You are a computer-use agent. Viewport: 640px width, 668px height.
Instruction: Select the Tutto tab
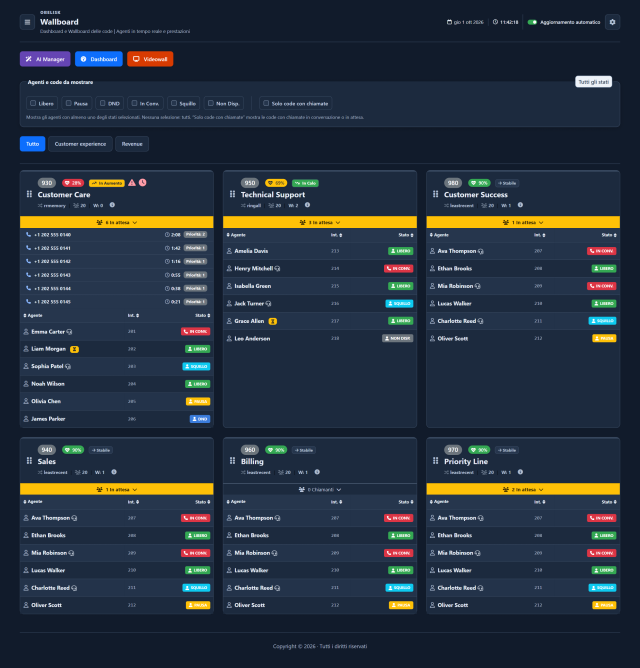[32, 144]
